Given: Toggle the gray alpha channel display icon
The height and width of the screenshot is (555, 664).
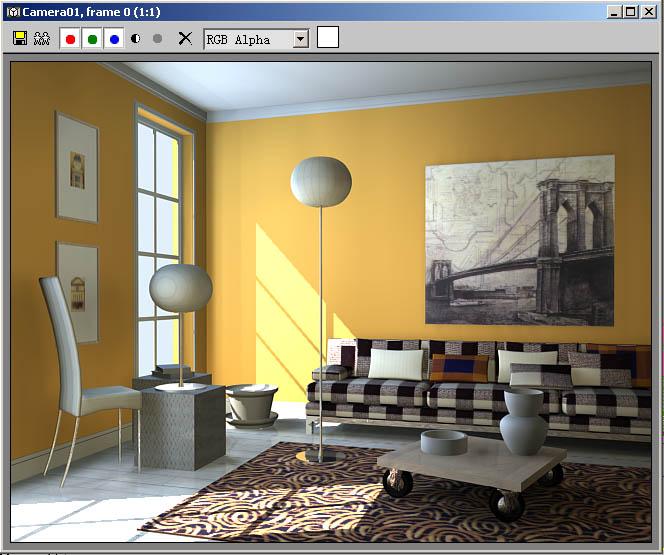Looking at the screenshot, I should pos(158,39).
